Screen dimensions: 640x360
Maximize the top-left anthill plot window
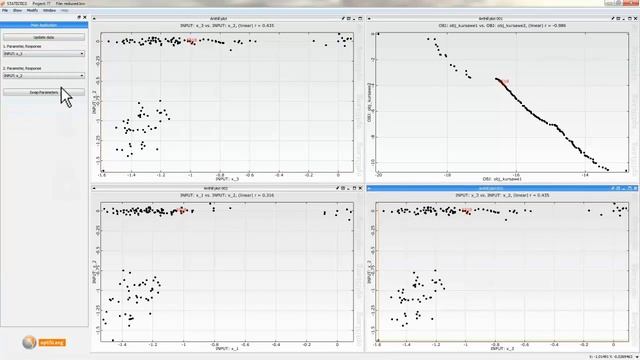point(360,19)
